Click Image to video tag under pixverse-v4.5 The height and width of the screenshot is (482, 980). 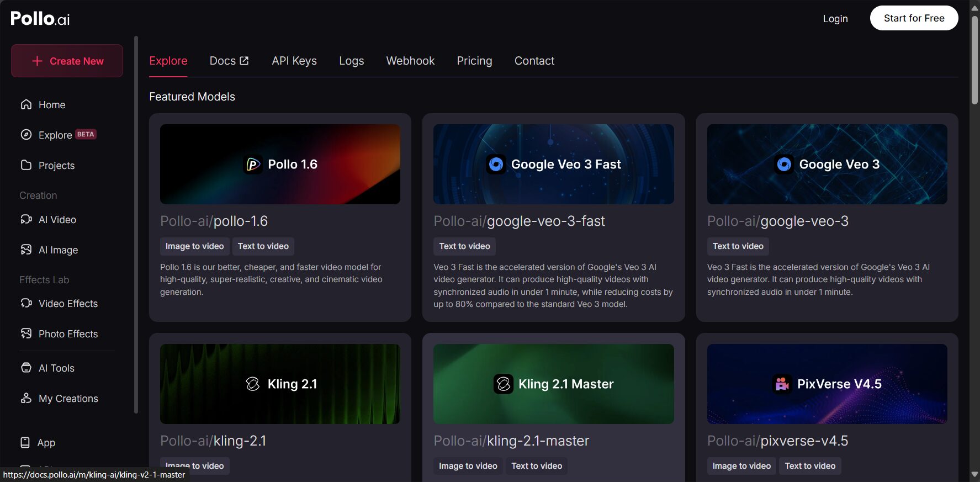click(741, 466)
